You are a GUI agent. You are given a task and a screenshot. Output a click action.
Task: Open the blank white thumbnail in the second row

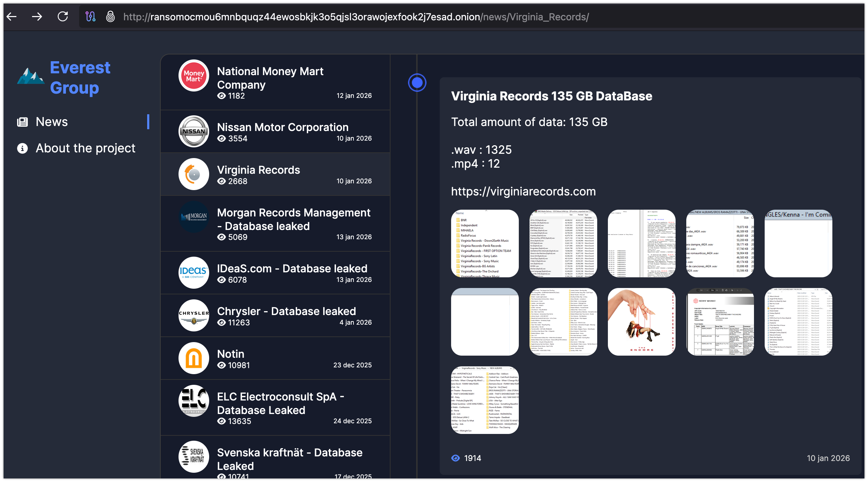[x=485, y=322]
